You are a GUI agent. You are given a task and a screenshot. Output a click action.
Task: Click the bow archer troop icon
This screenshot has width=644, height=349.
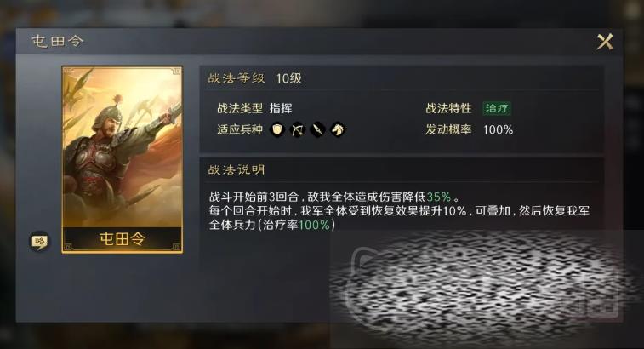tap(298, 130)
